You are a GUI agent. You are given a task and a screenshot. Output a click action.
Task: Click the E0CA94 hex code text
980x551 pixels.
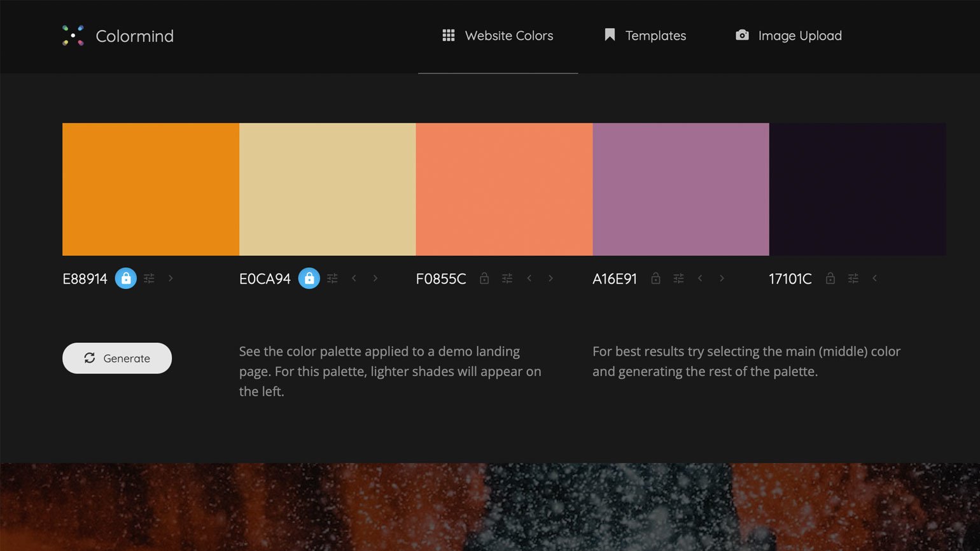click(265, 279)
